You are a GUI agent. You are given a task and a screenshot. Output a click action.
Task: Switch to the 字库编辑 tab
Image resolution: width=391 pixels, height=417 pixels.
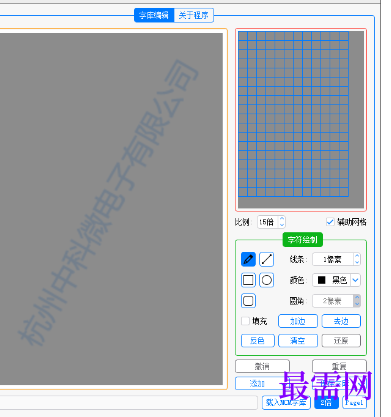coord(154,15)
